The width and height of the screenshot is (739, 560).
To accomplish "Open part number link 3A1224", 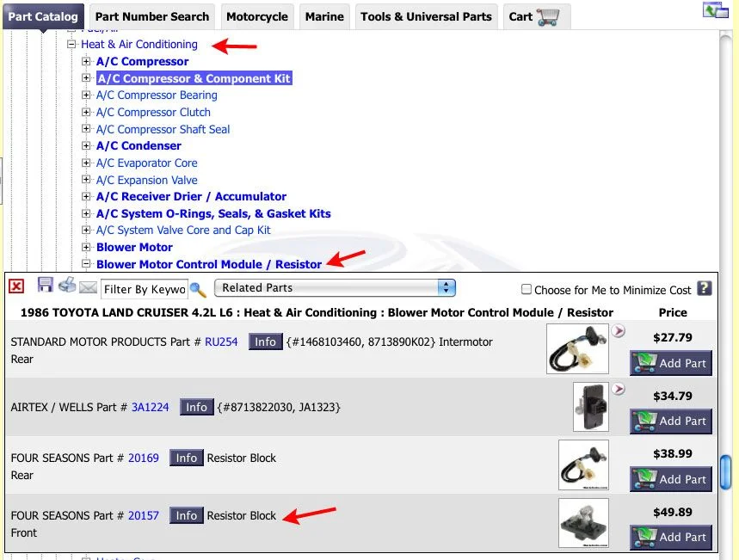I will click(150, 407).
